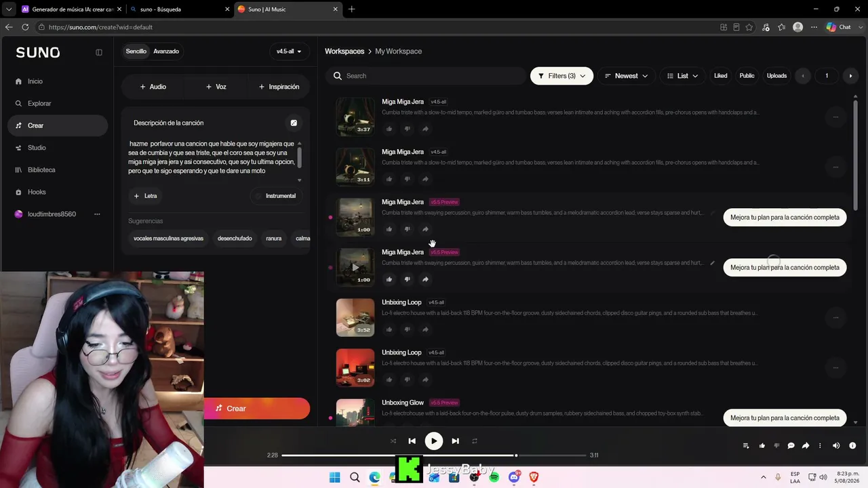The width and height of the screenshot is (868, 488).
Task: Add Letra to the song
Action: click(146, 196)
